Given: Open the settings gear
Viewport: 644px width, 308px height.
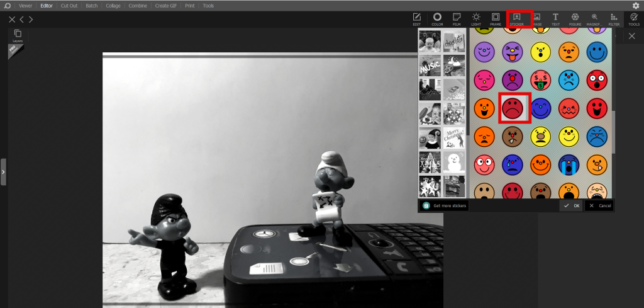Looking at the screenshot, I should click(x=636, y=5).
